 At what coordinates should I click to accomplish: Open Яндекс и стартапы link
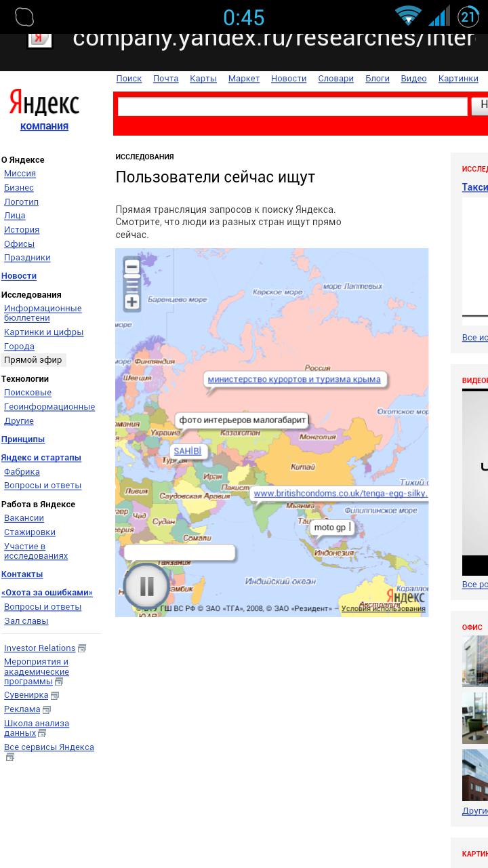click(41, 458)
